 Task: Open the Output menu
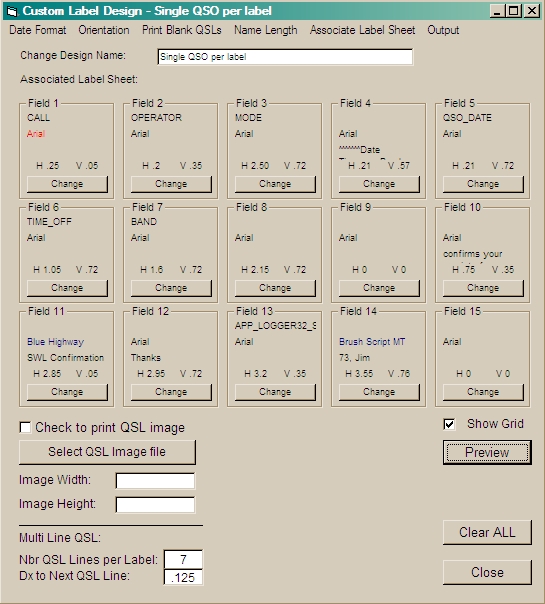point(443,30)
